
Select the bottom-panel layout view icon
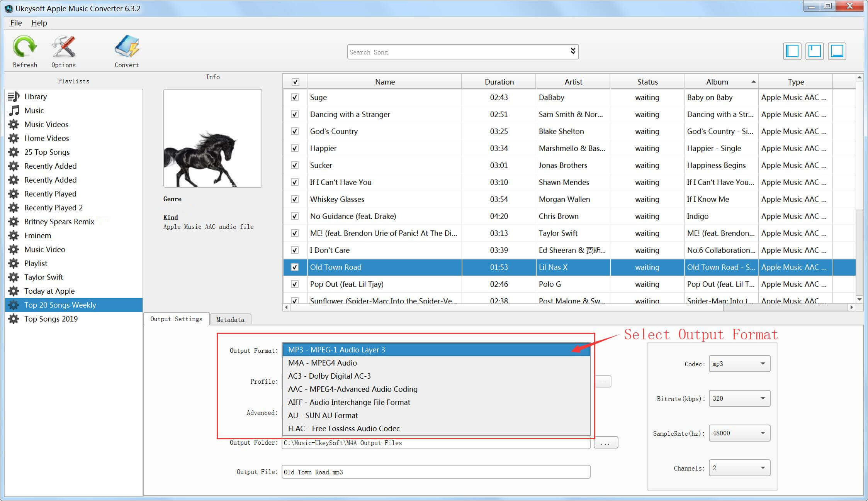(837, 51)
